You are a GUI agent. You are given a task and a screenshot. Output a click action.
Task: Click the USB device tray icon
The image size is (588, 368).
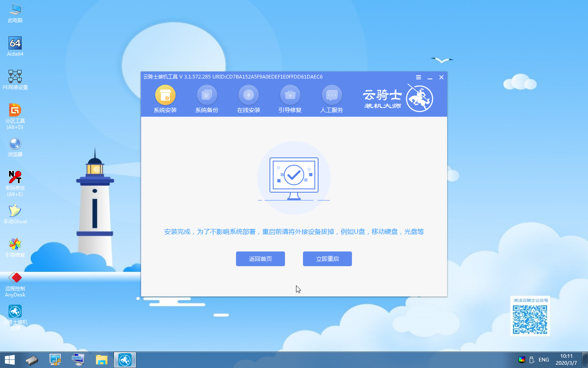[x=532, y=360]
